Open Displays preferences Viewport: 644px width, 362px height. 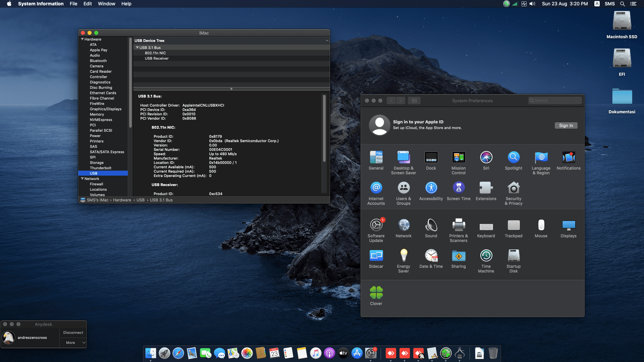(x=568, y=225)
